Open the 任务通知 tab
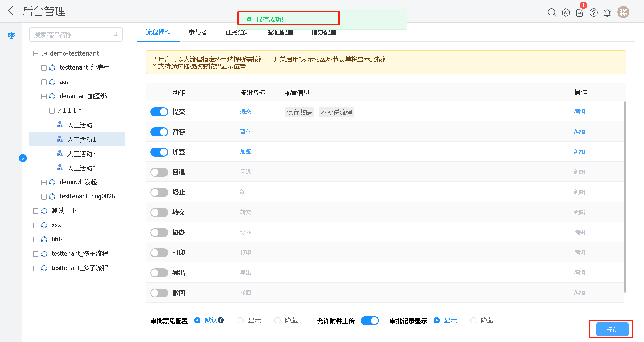The width and height of the screenshot is (644, 342). click(238, 32)
